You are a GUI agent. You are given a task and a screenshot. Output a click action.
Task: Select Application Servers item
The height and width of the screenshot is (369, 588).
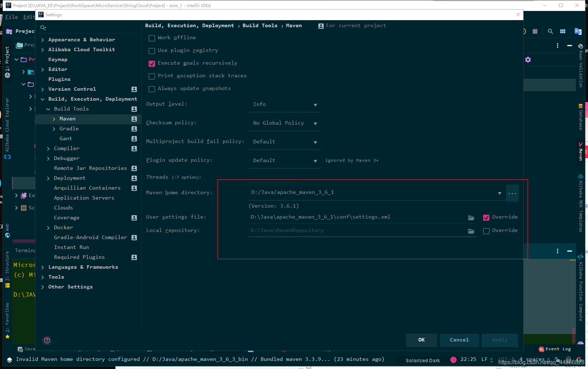click(84, 198)
